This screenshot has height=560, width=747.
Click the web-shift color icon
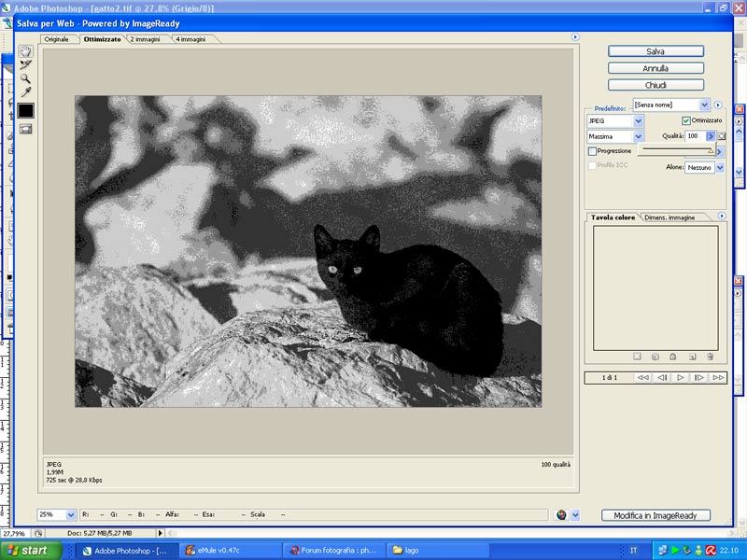[x=655, y=357]
